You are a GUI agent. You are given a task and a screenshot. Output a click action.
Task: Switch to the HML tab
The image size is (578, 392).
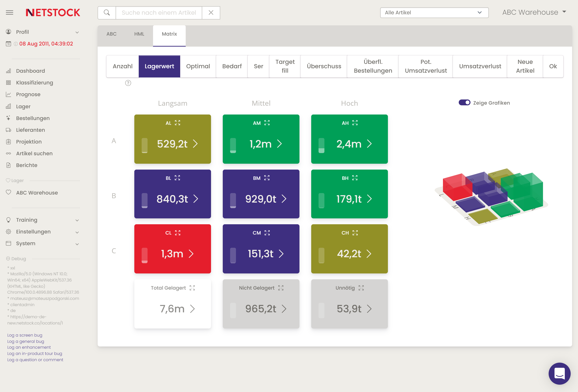[x=139, y=34]
